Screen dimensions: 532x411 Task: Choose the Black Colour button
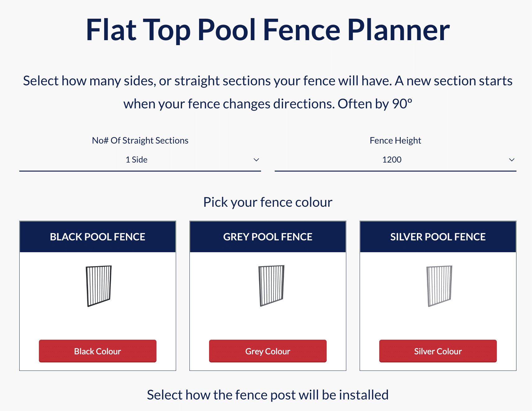coord(98,351)
